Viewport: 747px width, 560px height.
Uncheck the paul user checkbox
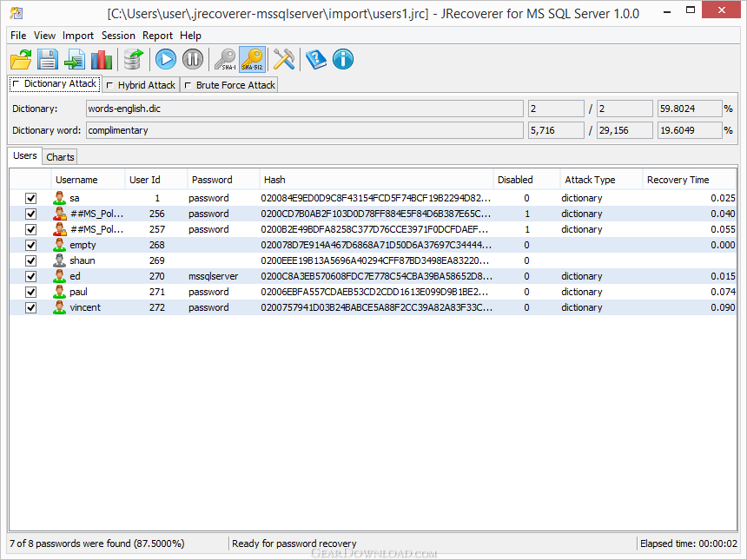tap(31, 292)
